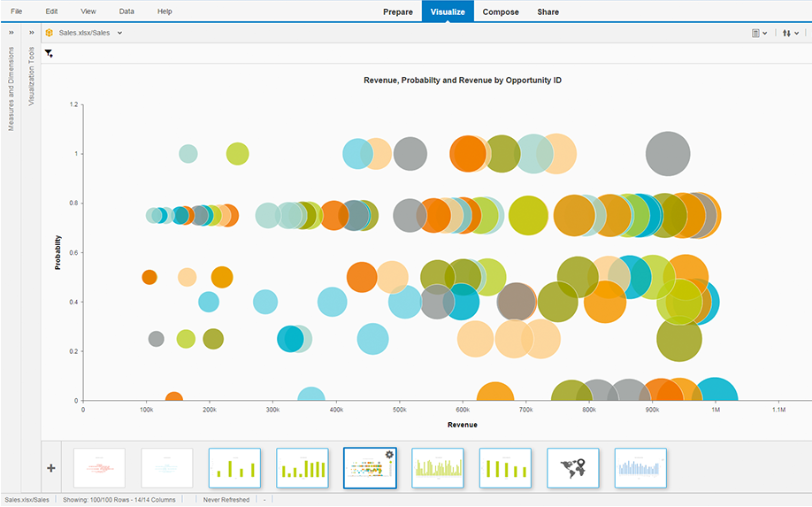
Task: Open the Sales.xlsx/Sales dataset dropdown
Action: click(119, 33)
